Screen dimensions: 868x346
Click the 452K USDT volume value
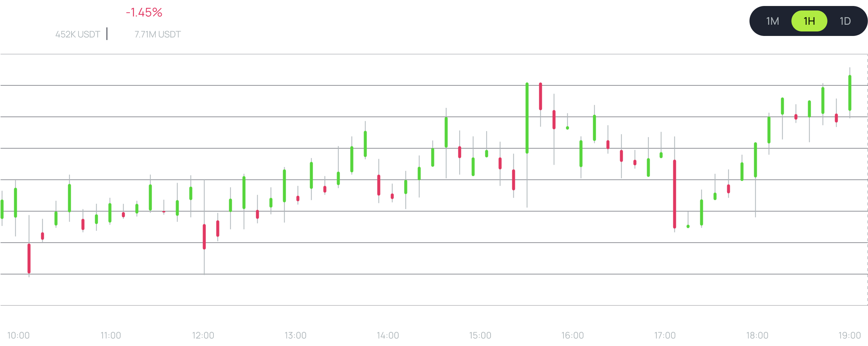(x=78, y=34)
